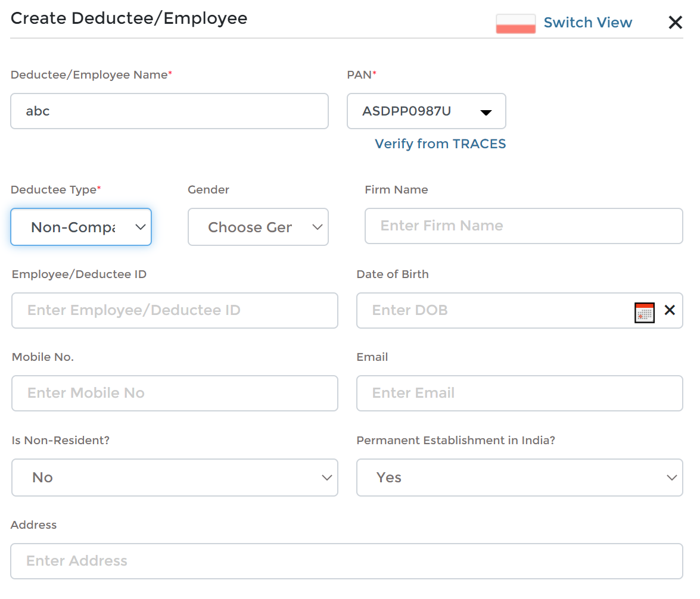This screenshot has width=700, height=599.
Task: Focus the Deductee/Employee Name field
Action: pos(169,111)
